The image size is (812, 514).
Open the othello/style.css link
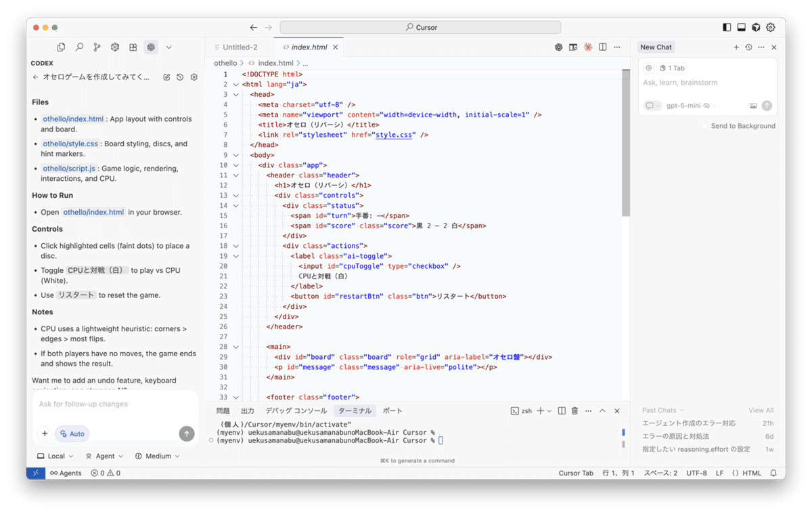[70, 144]
